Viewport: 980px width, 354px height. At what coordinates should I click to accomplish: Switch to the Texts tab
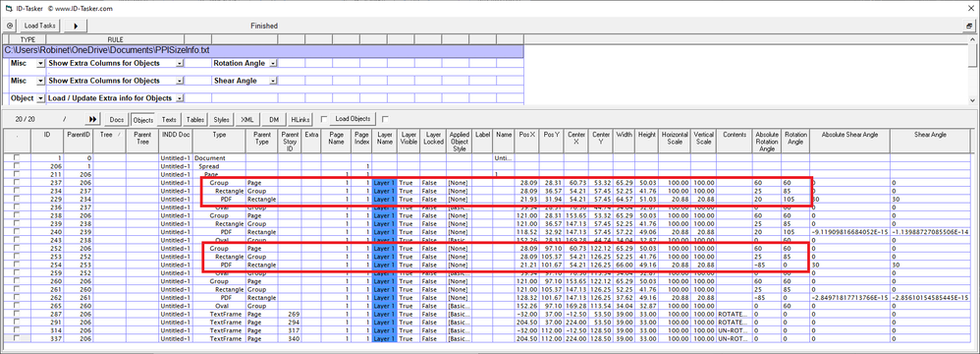click(169, 119)
